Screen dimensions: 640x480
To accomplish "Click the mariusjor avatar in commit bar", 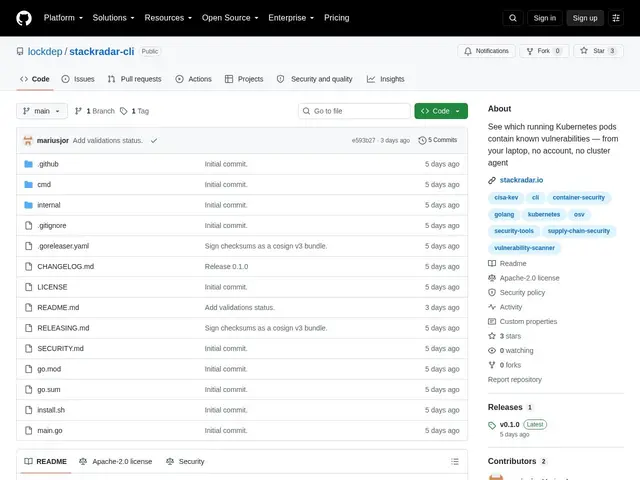I will (x=28, y=140).
